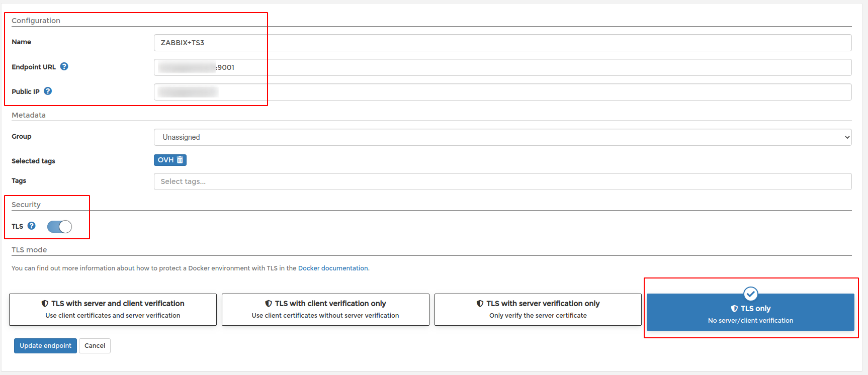Click shield icon for server and client verification
Viewport: 868px width, 375px height.
(45, 304)
